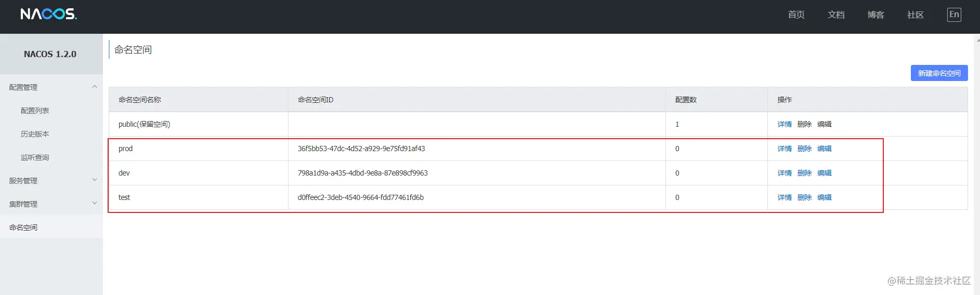Click 配置管理 sidebar menu label
Image resolution: width=980 pixels, height=295 pixels.
23,87
